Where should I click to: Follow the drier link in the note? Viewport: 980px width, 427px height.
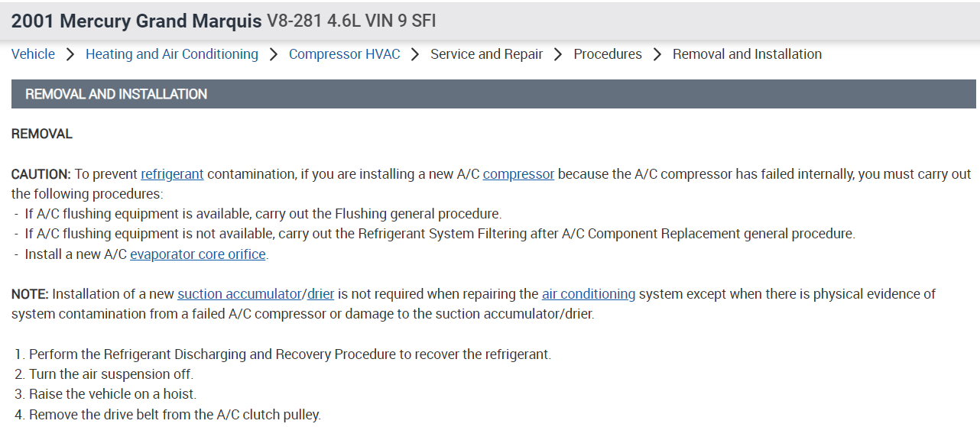(x=320, y=294)
